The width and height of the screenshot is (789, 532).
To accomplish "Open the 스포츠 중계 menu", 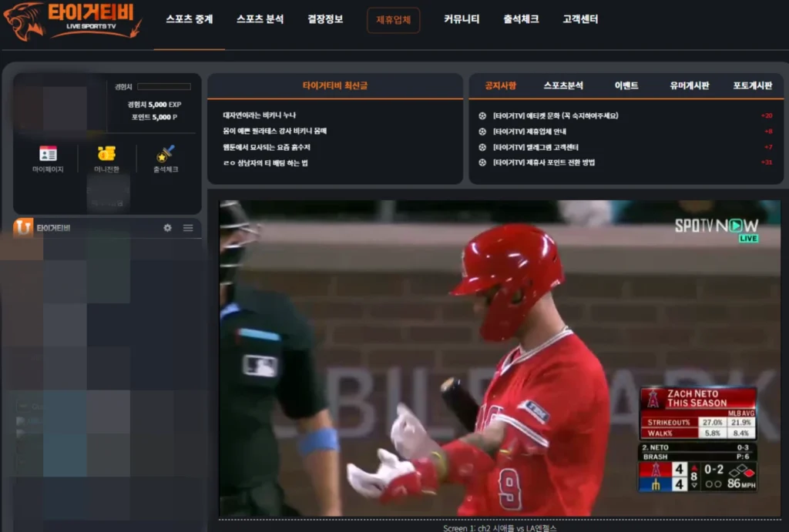I will (x=189, y=19).
